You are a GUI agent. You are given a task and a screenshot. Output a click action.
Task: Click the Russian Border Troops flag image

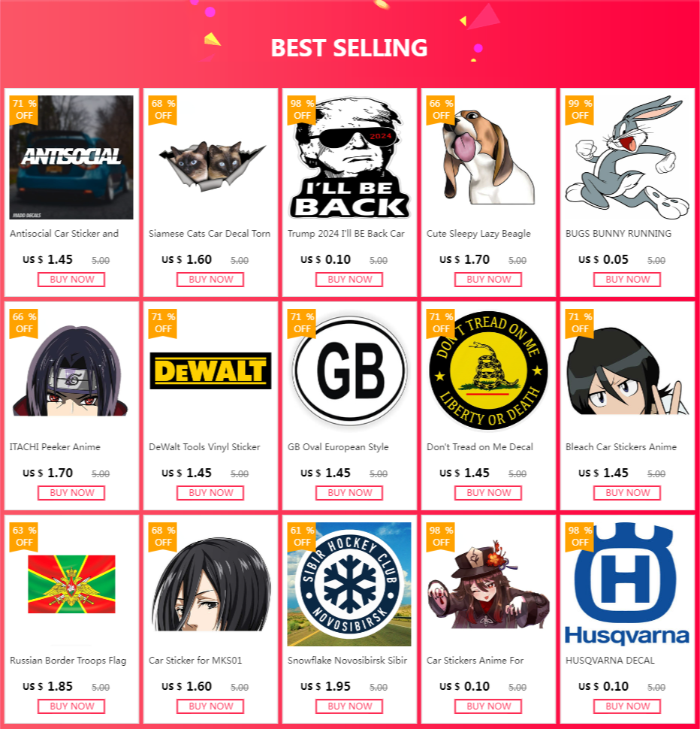[x=71, y=584]
